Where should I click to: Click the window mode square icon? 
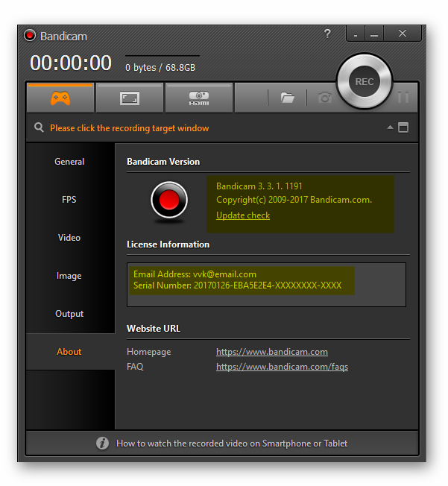403,128
